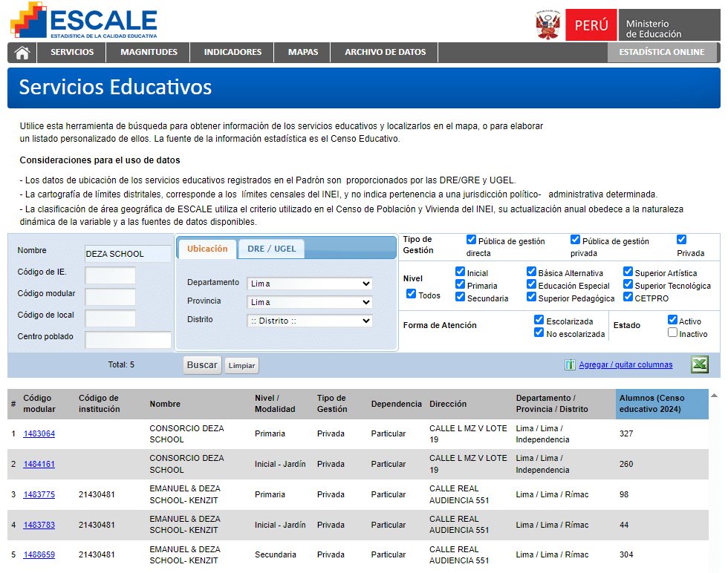Open the ARCHIVO DE DATOS menu
The image size is (728, 573).
point(385,53)
